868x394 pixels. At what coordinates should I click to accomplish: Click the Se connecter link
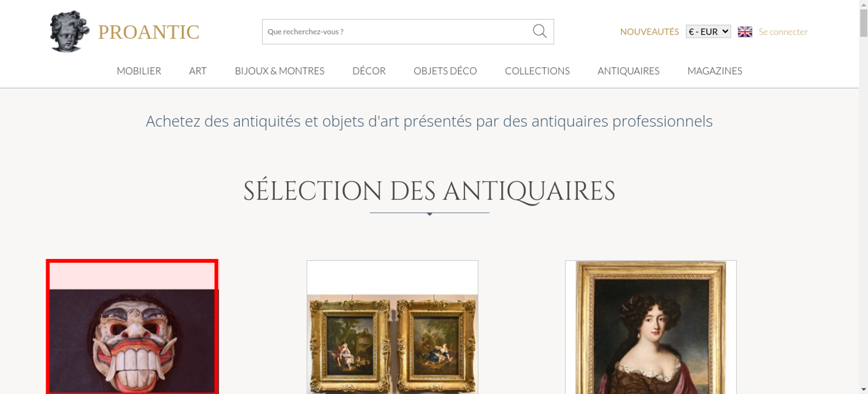pyautogui.click(x=783, y=32)
